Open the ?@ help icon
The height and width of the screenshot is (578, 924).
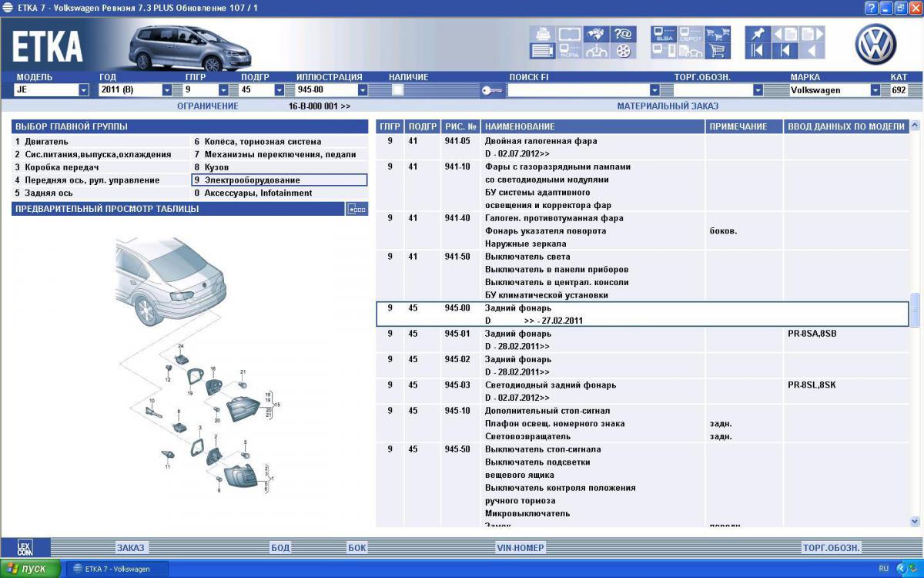pyautogui.click(x=622, y=34)
